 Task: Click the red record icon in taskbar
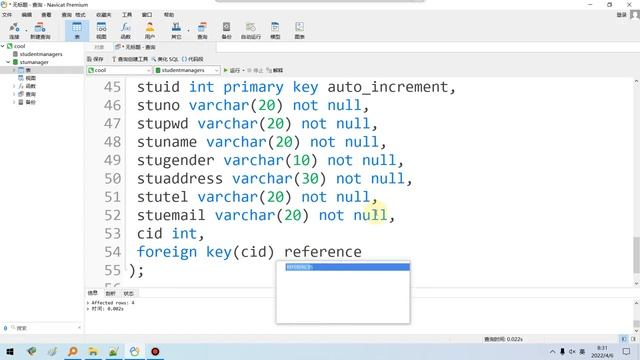pyautogui.click(x=155, y=351)
